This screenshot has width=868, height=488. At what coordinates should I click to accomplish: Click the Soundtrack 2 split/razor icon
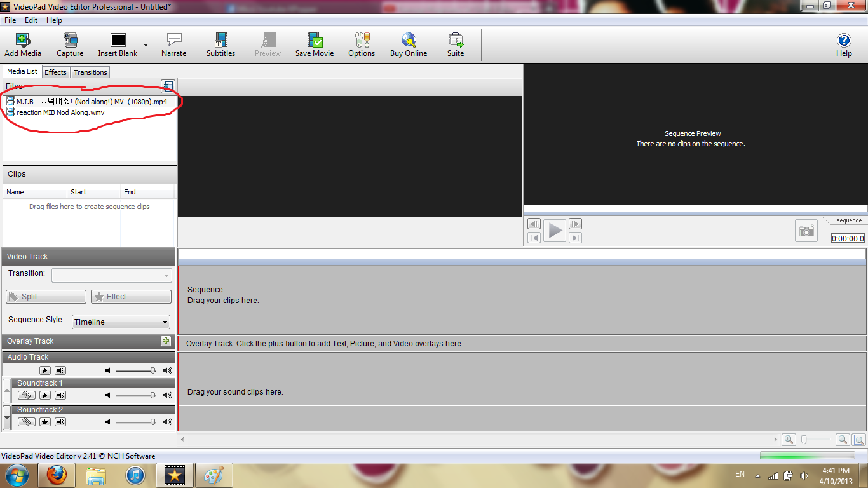(26, 422)
